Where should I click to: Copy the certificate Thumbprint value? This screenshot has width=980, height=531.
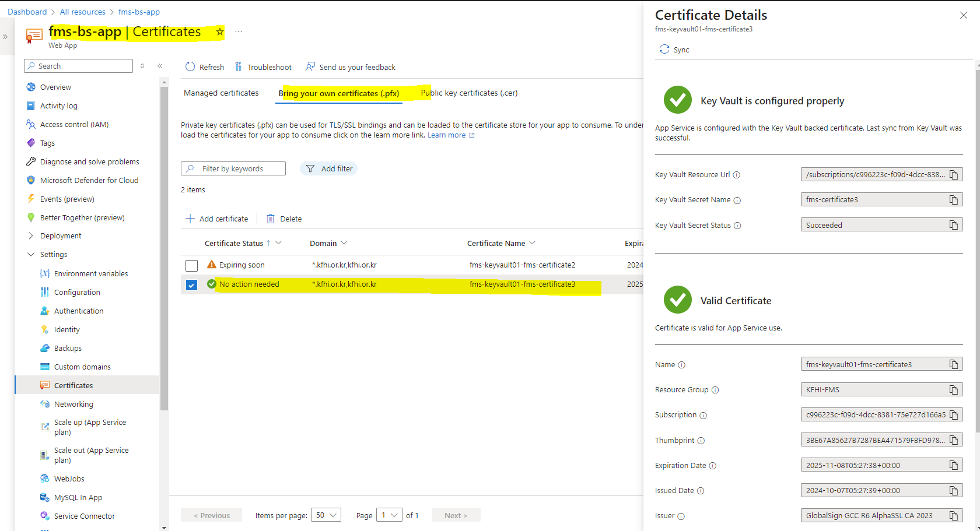[954, 440]
